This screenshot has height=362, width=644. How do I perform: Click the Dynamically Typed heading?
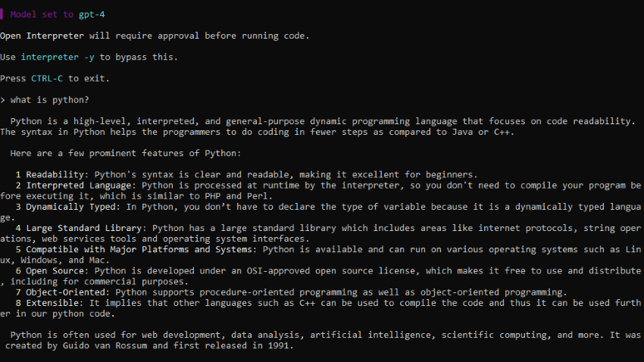point(73,207)
